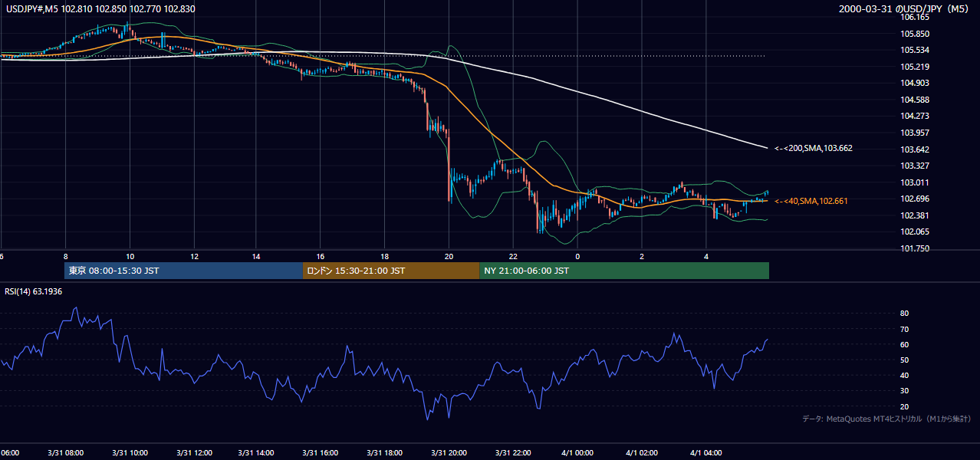Click the RSI 30 level label

(x=904, y=391)
